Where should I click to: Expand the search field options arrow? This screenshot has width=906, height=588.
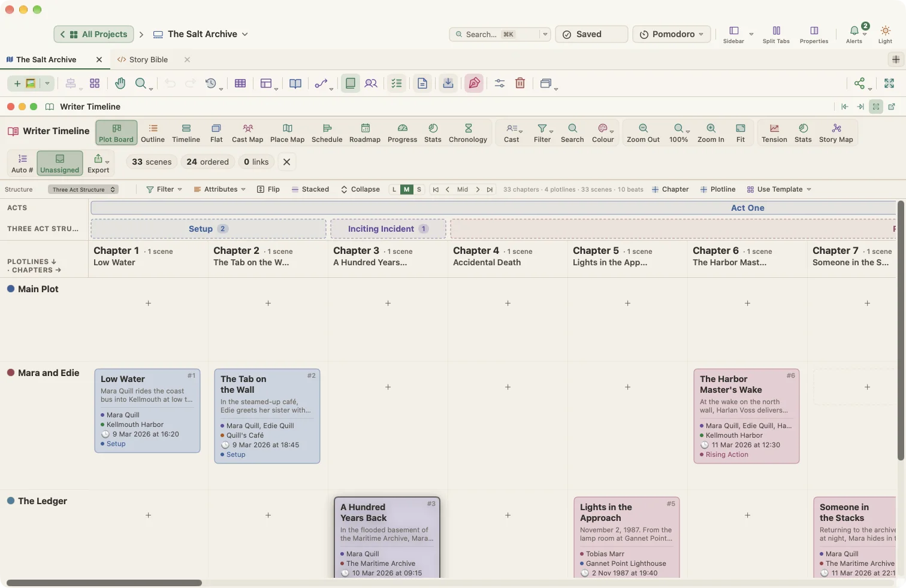pyautogui.click(x=545, y=34)
